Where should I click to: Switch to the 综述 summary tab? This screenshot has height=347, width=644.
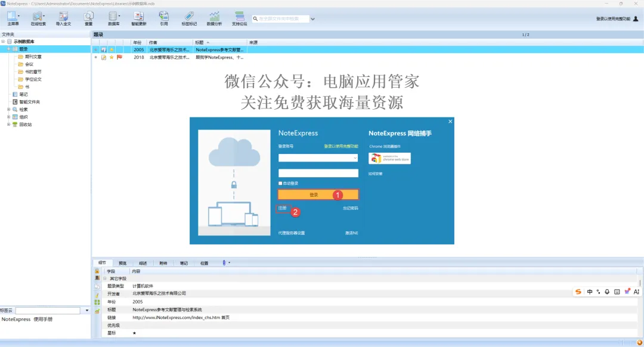coord(143,263)
